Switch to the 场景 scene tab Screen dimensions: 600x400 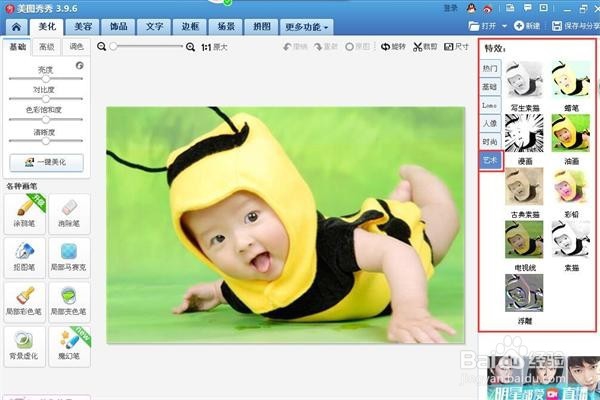(x=226, y=27)
